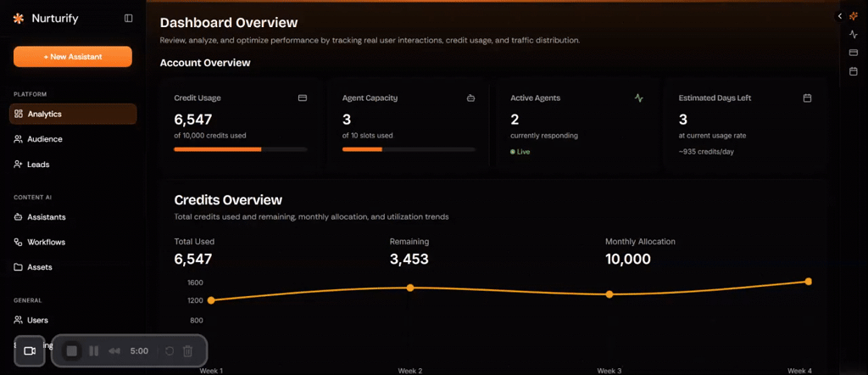Viewport: 868px width, 375px height.
Task: Click the Leads person-plus icon
Action: tap(19, 165)
